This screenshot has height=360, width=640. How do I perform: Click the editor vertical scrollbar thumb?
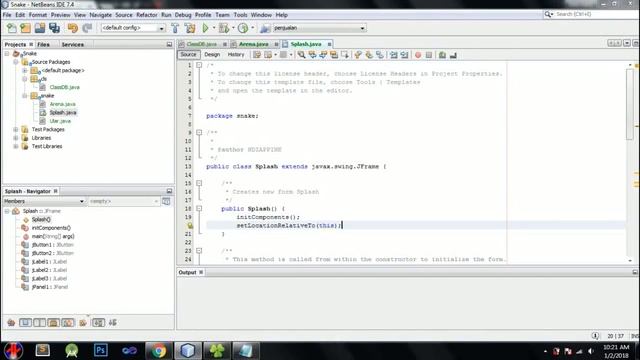(629, 104)
